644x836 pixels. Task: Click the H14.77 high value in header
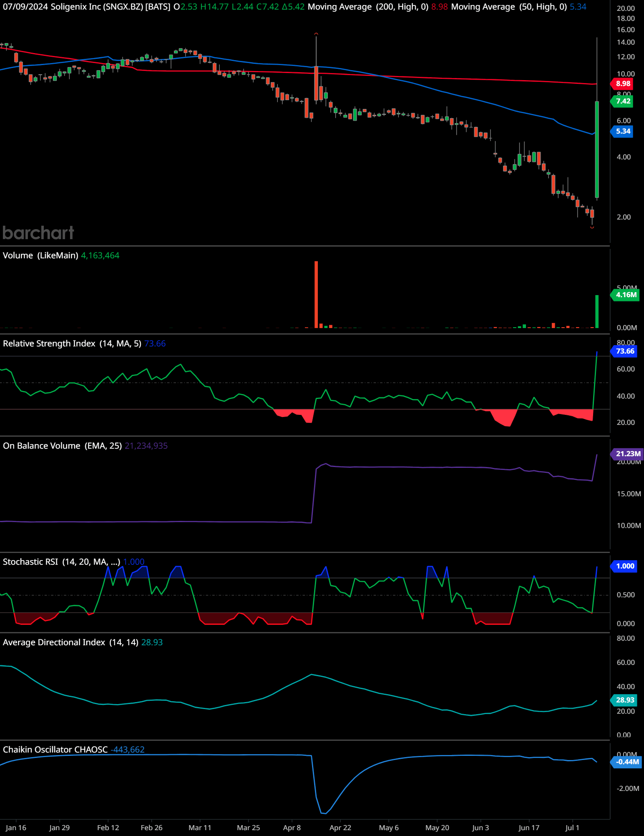click(214, 7)
